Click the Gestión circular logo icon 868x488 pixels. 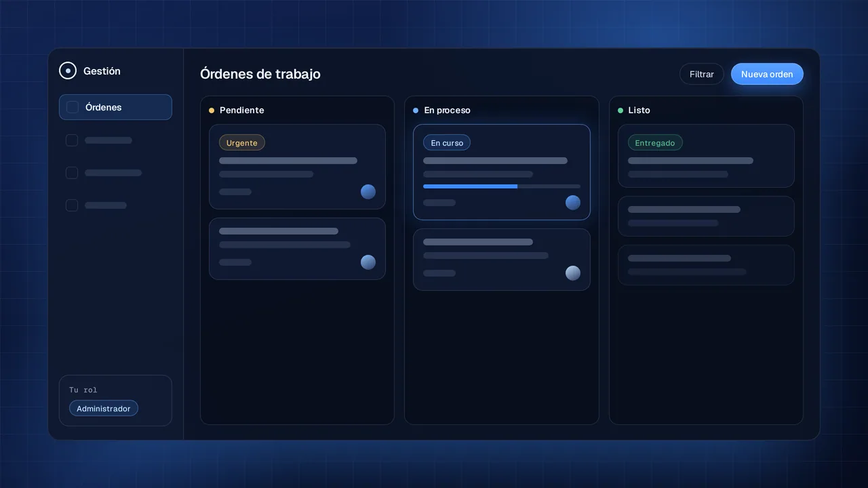tap(68, 70)
